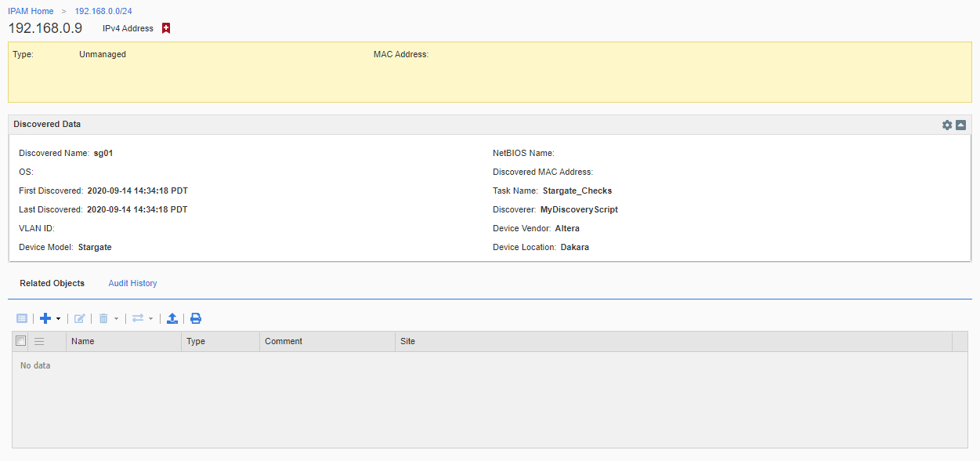Click the export upload icon
The width and height of the screenshot is (980, 461).
[172, 318]
